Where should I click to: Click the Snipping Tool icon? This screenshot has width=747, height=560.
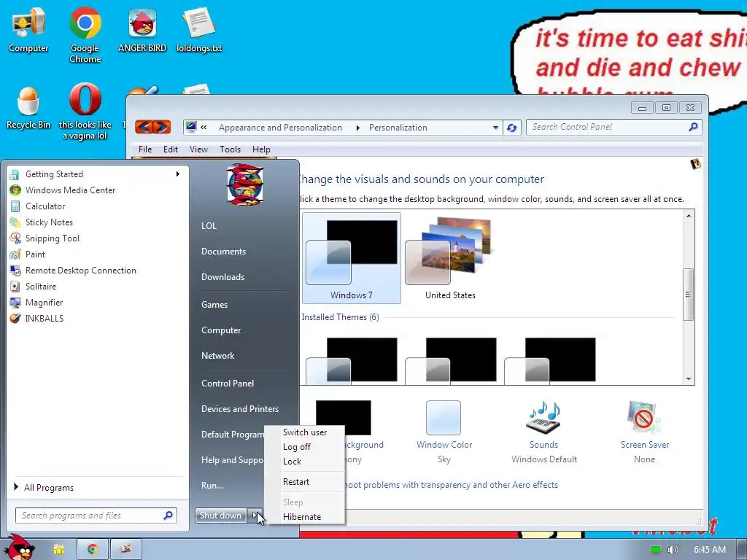pos(15,238)
